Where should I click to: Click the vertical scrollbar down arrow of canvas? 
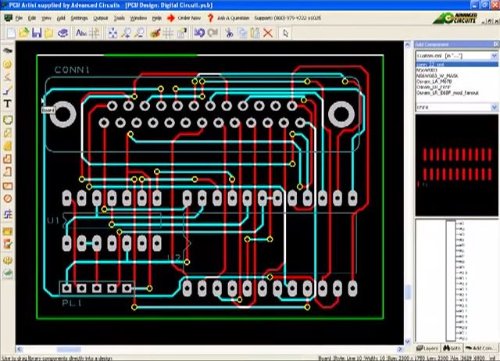[408, 341]
